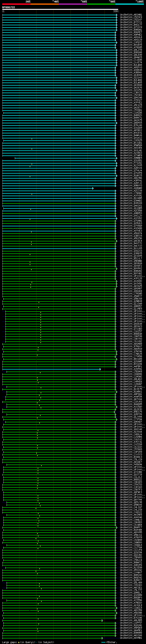Select hit label UniRef100_Q4C8C4
Image resolution: width=146 pixels, height=644 pixels.
pyautogui.click(x=131, y=241)
